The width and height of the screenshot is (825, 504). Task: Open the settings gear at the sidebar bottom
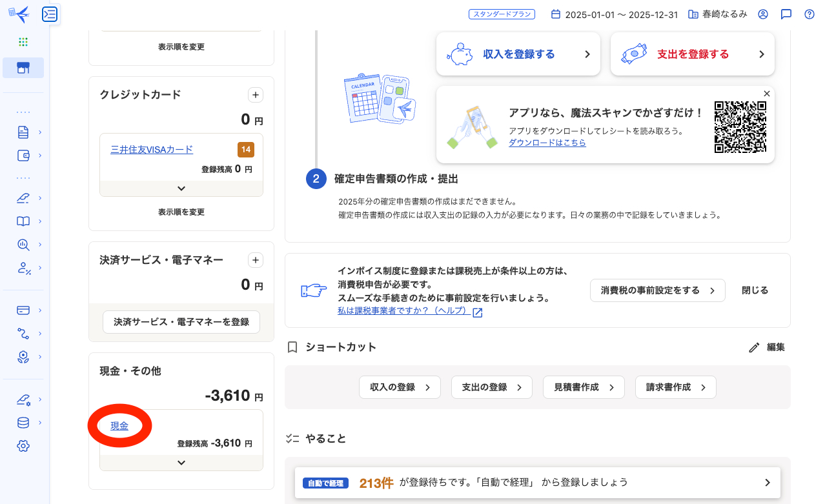(x=23, y=445)
